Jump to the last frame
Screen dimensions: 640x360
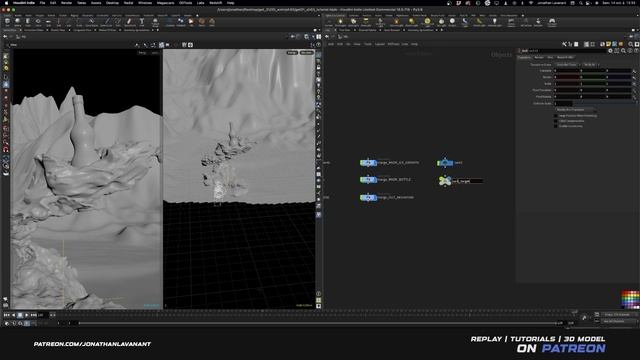pyautogui.click(x=33, y=315)
